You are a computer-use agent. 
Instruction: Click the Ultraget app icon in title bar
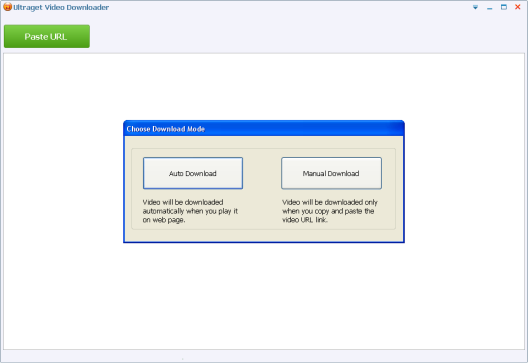(7, 7)
